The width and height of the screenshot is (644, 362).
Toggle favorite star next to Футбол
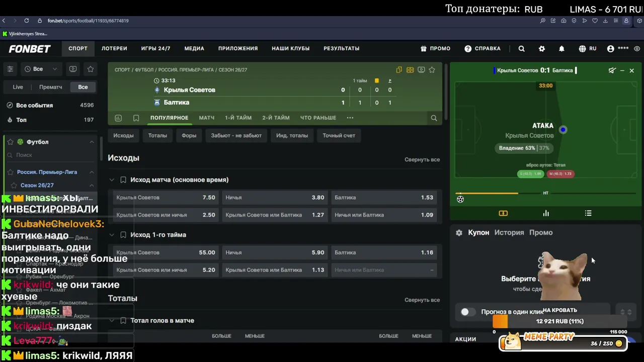point(10,142)
